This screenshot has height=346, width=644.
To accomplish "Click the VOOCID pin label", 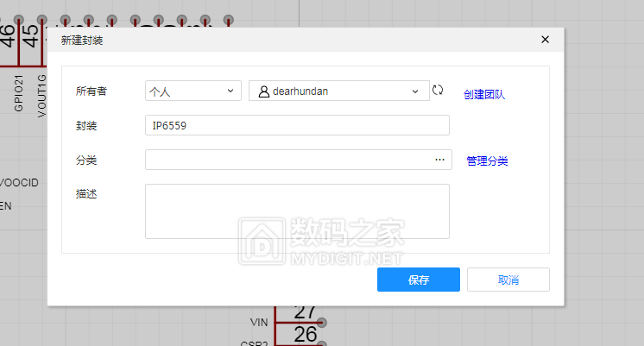I will (x=19, y=183).
